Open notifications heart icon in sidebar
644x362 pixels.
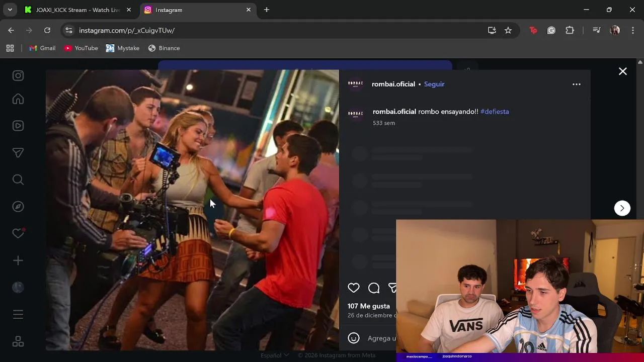click(18, 233)
